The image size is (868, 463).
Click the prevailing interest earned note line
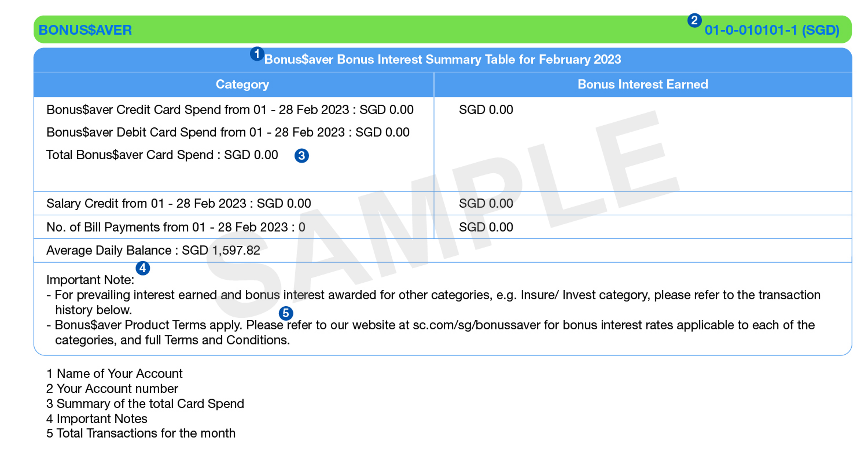433,295
